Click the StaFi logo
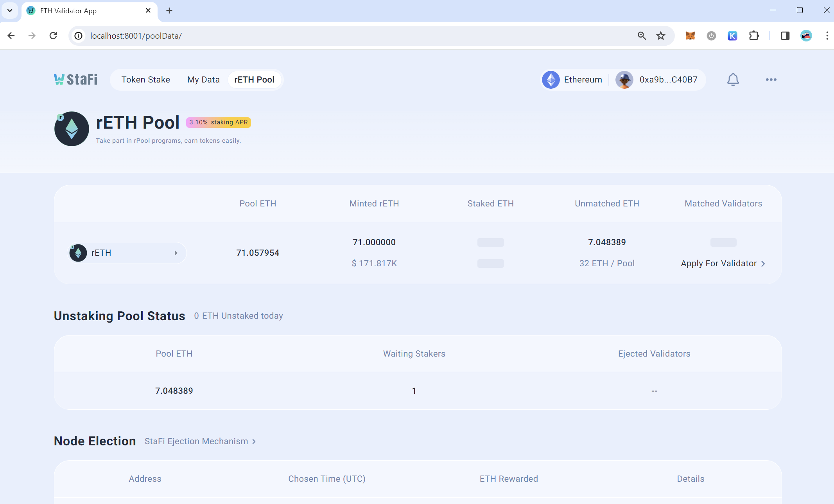Image resolution: width=834 pixels, height=504 pixels. pos(75,79)
